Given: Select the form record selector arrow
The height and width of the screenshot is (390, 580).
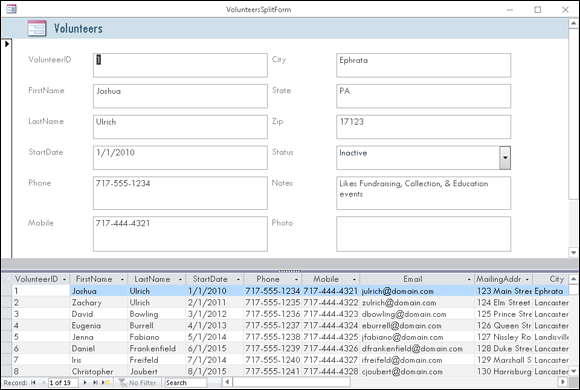Looking at the screenshot, I should [7, 44].
